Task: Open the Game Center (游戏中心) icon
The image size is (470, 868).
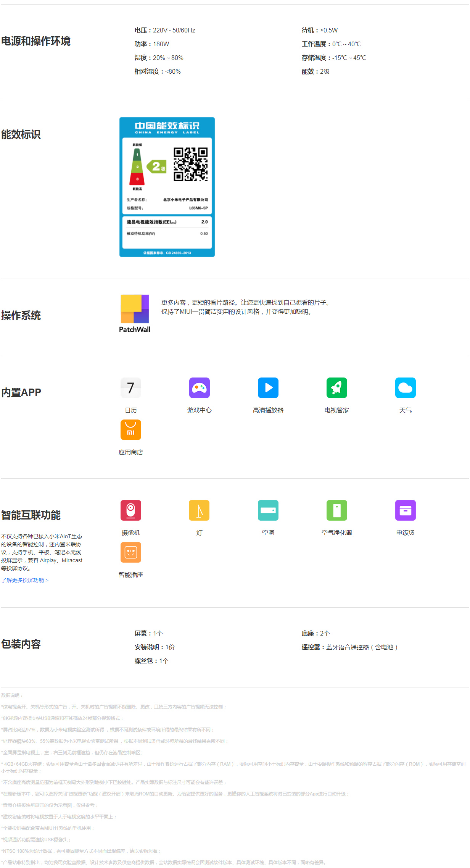Action: click(x=199, y=388)
